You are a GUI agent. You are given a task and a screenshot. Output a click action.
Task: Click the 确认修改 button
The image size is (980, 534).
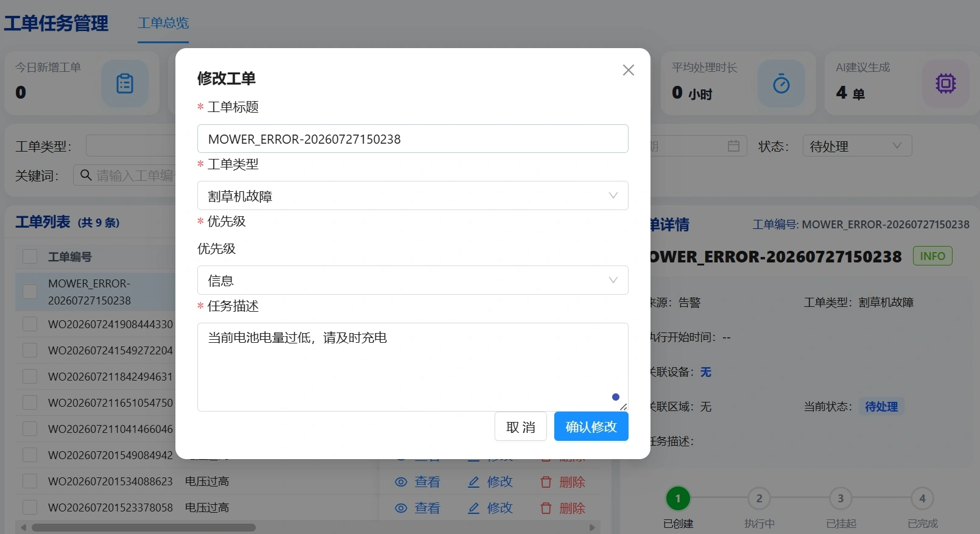(591, 426)
